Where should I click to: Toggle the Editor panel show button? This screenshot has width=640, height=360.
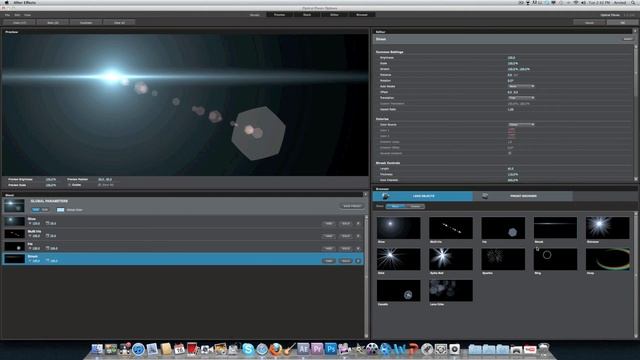334,15
